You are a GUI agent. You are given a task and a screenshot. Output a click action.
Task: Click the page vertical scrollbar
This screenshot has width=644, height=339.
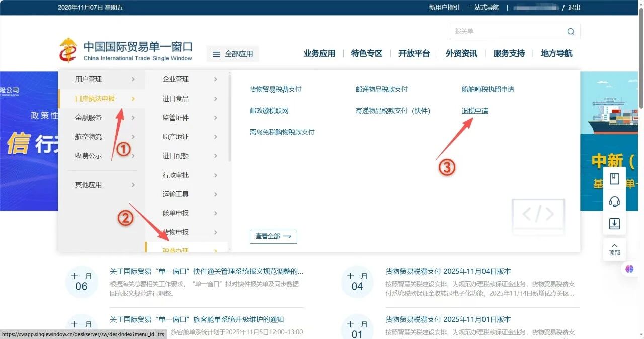pyautogui.click(x=640, y=55)
